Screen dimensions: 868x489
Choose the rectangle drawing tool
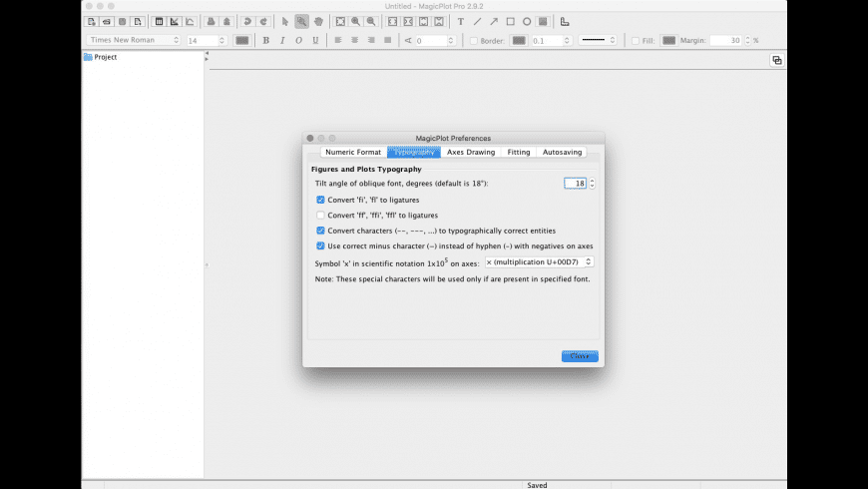coord(510,21)
